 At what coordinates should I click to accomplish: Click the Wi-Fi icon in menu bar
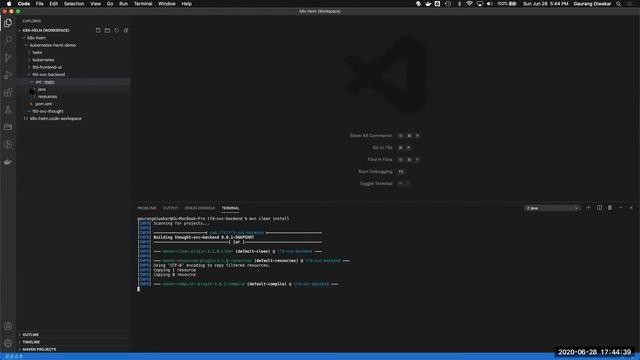point(469,4)
